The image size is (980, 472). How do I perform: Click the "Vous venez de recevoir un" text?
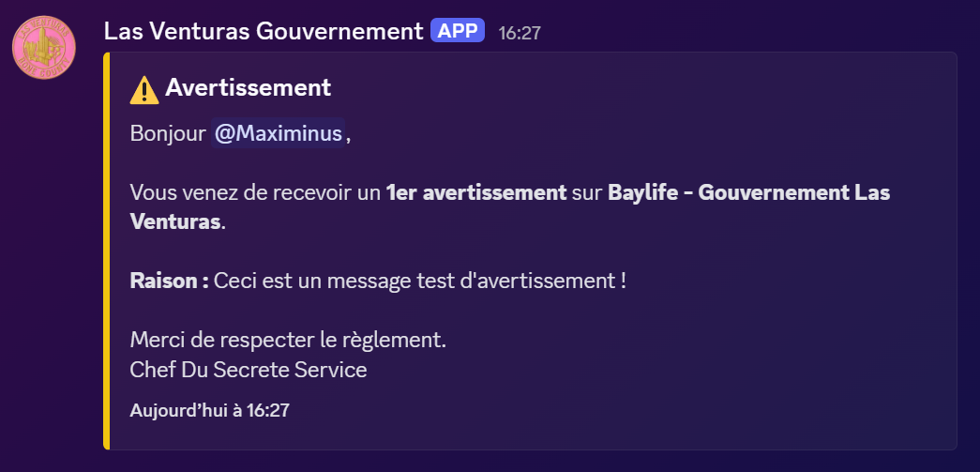click(255, 193)
